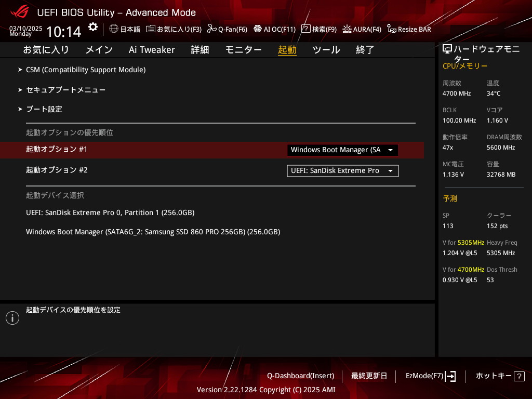
Task: Click the 5305 MHz Heavy Freq value
Action: tap(501, 253)
